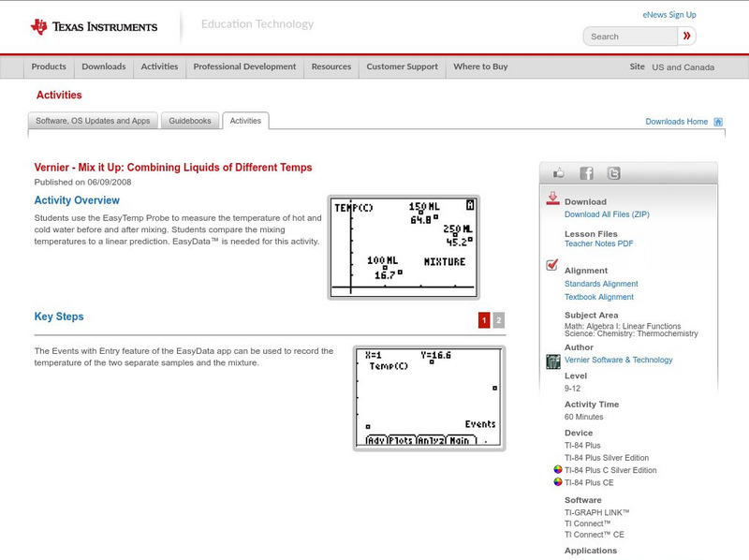Click 'TI Connect CE' software text
Image resolution: width=749 pixels, height=560 pixels.
point(595,534)
